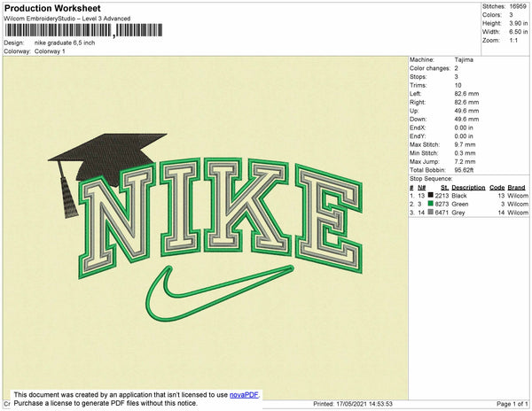The width and height of the screenshot is (532, 411).
Task: Click the Code column header
Action: click(497, 188)
